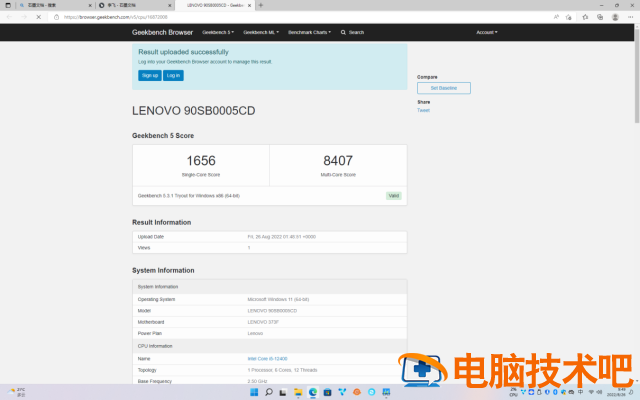Click the Topology value 1 Processor, 6 Cores
This screenshot has width=640, height=400.
pyautogui.click(x=282, y=370)
